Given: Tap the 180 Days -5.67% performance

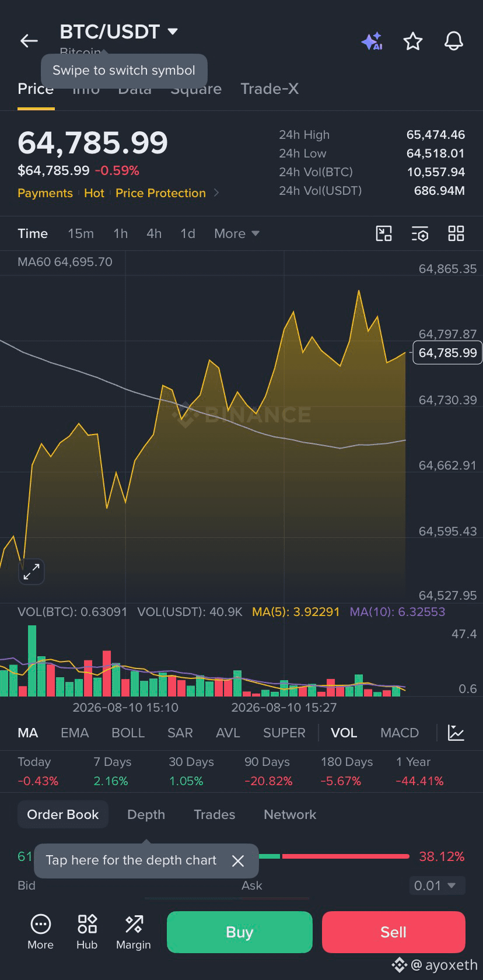Looking at the screenshot, I should tap(346, 772).
